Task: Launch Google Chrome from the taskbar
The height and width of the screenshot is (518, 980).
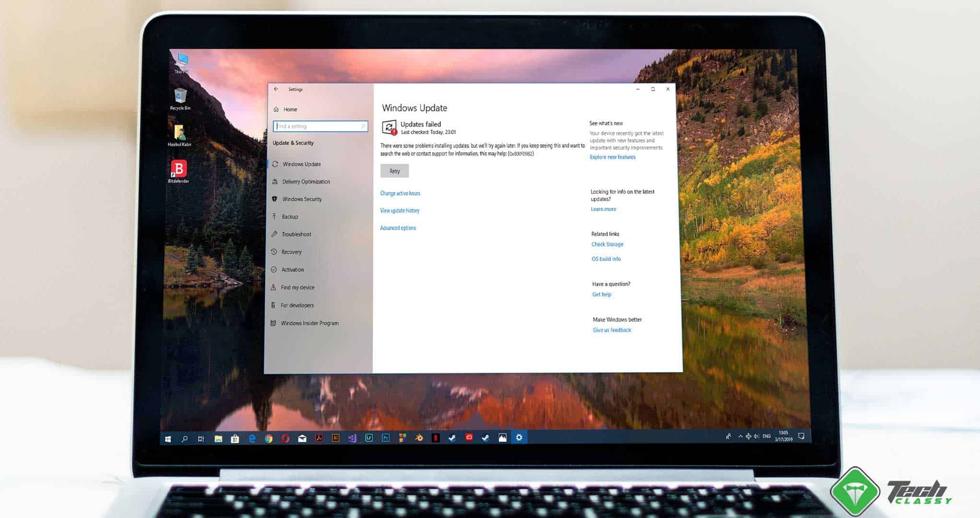Action: (269, 438)
